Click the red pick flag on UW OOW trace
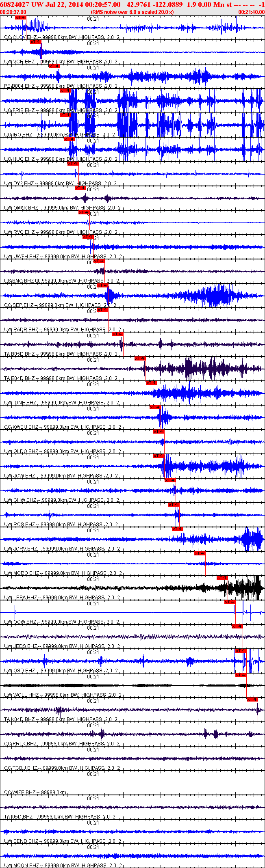 point(230,602)
